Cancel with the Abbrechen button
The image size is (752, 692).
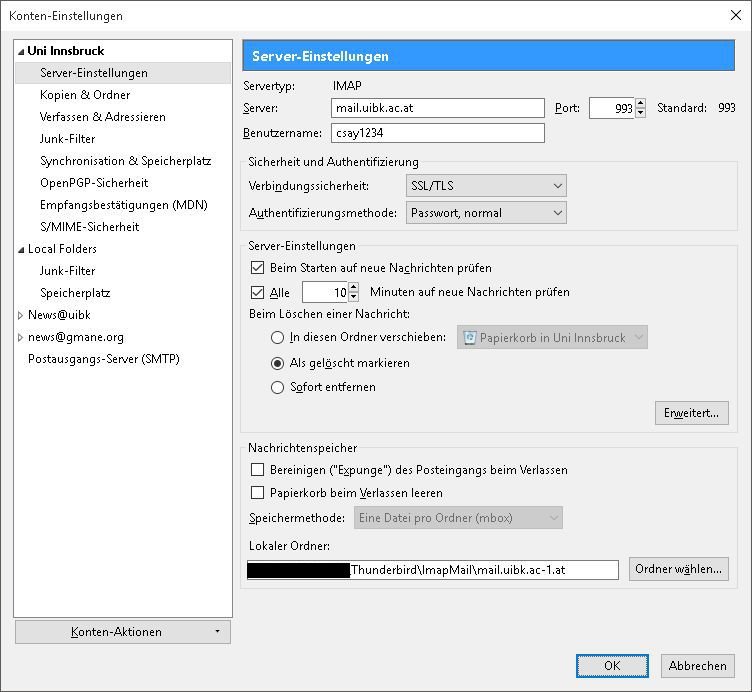tap(697, 666)
